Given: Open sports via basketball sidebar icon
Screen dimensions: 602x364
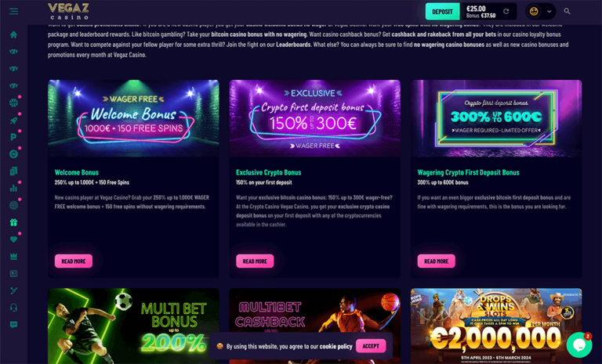Looking at the screenshot, I should tap(13, 103).
